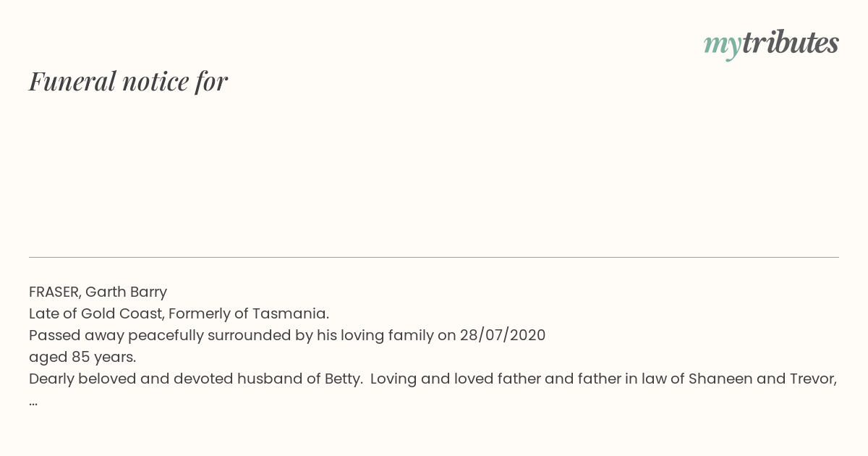Click the 'Funeral notice for' heading
This screenshot has height=456, width=868.
(x=128, y=81)
